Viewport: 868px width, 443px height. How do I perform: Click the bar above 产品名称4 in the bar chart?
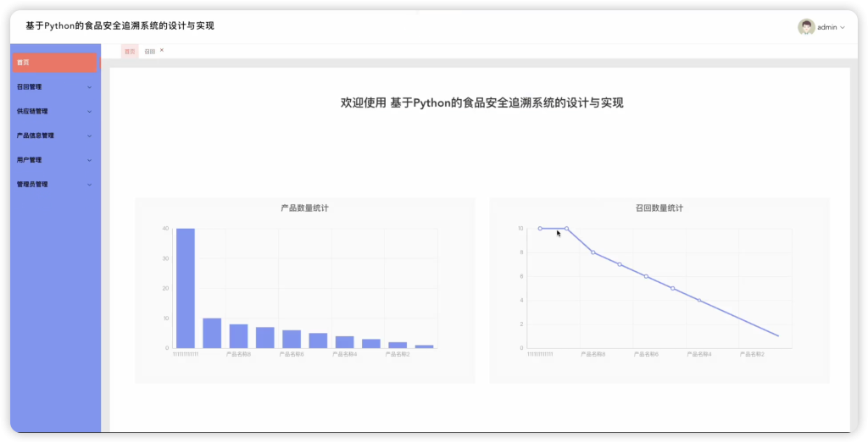pyautogui.click(x=344, y=342)
